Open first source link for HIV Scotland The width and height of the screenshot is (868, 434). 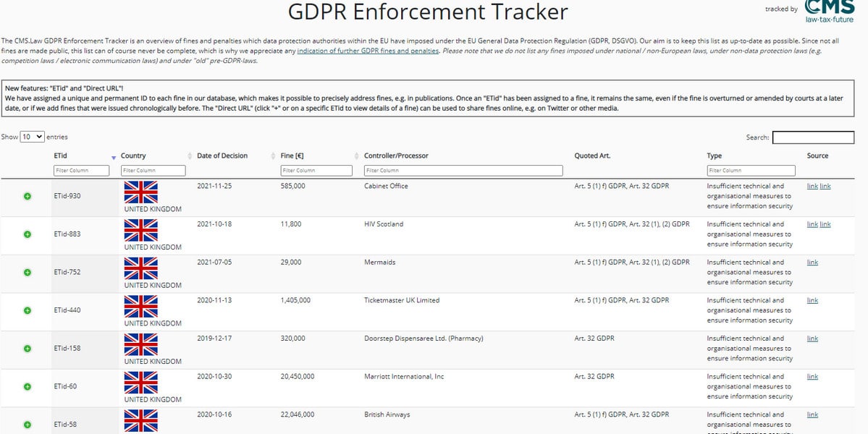pyautogui.click(x=812, y=224)
